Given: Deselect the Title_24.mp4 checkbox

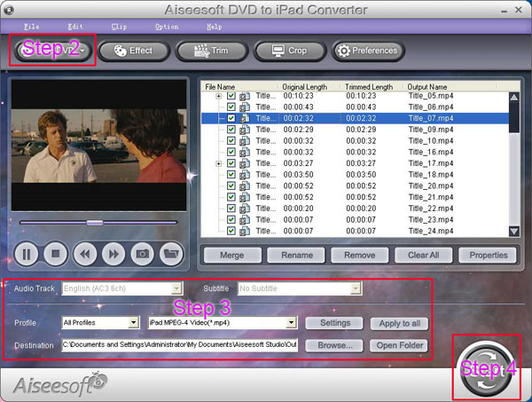Looking at the screenshot, I should (231, 231).
